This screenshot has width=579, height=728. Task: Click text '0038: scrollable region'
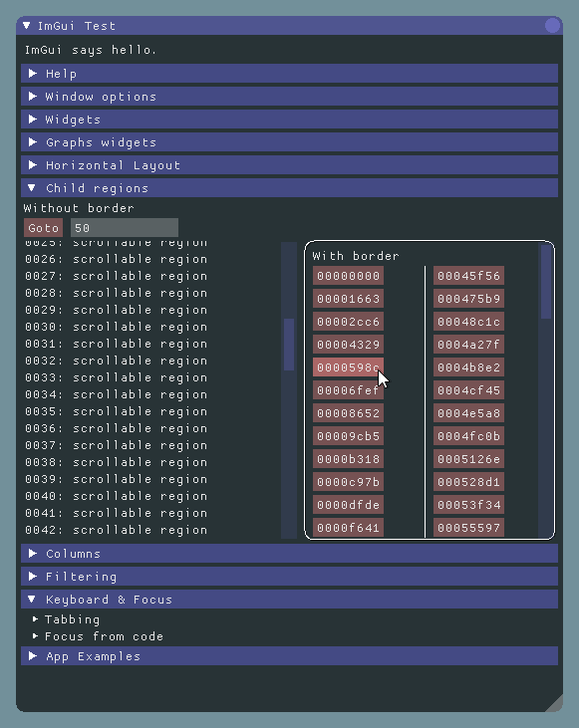pyautogui.click(x=116, y=462)
